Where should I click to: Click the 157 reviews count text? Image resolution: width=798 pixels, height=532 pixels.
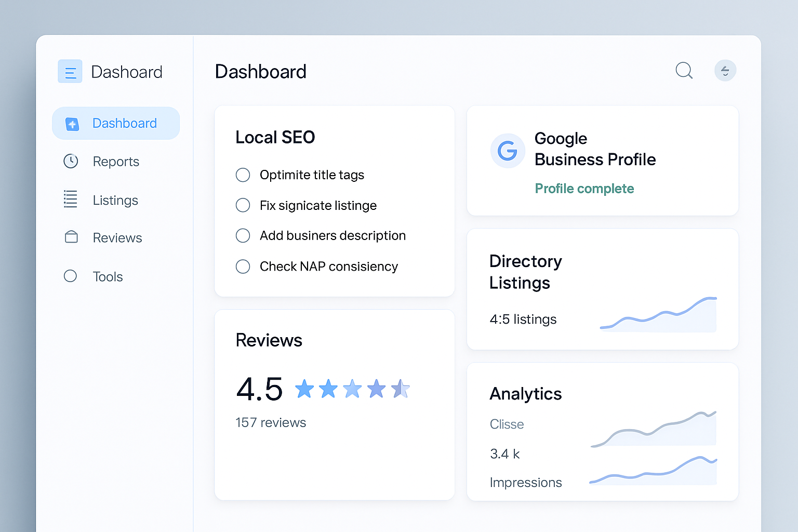(270, 422)
